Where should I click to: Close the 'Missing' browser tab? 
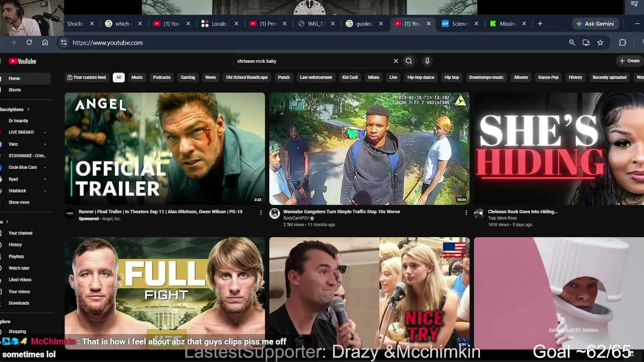[524, 24]
